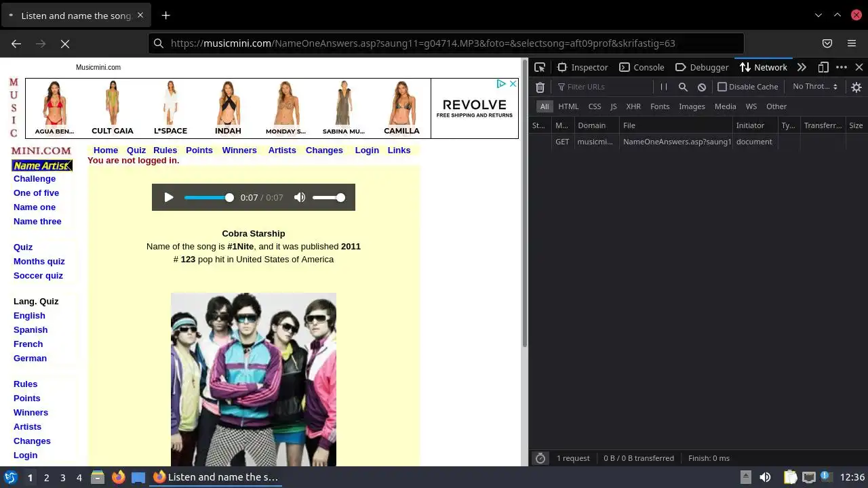This screenshot has height=488, width=868.
Task: Open a new browser tab
Action: pos(165,15)
